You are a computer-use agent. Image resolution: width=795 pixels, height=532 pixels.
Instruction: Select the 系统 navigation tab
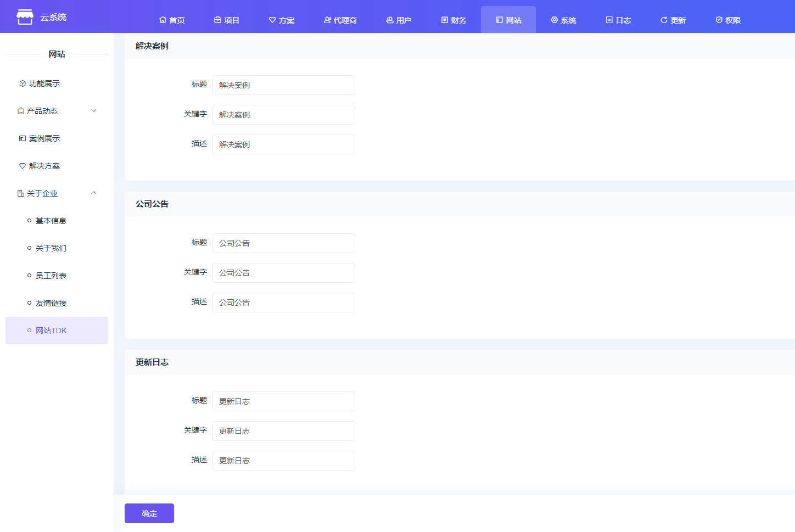tap(563, 20)
